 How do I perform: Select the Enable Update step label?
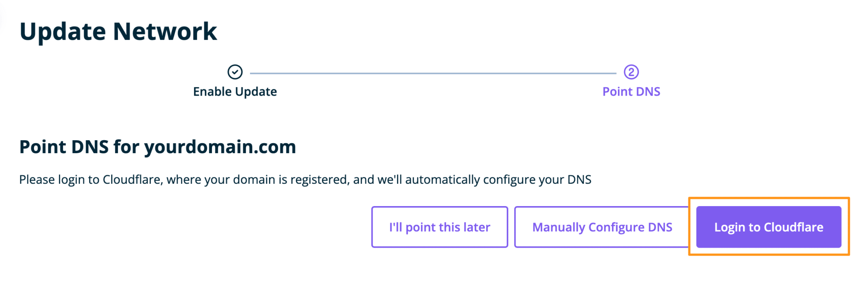[235, 91]
